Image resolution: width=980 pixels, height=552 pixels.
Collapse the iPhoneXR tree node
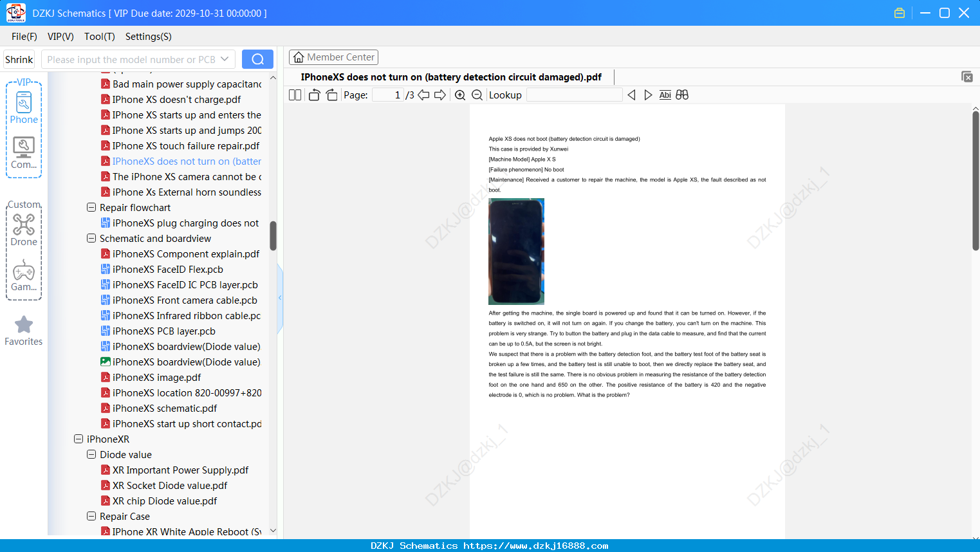[x=79, y=439]
